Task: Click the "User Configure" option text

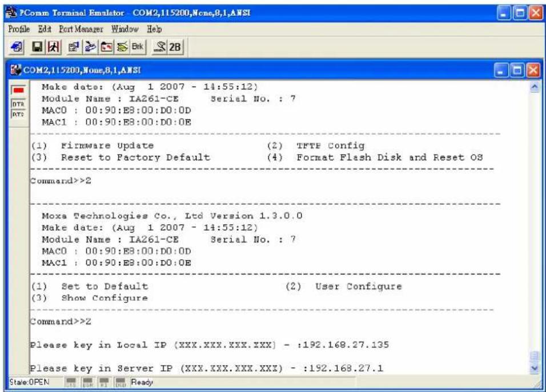Action: [x=358, y=286]
